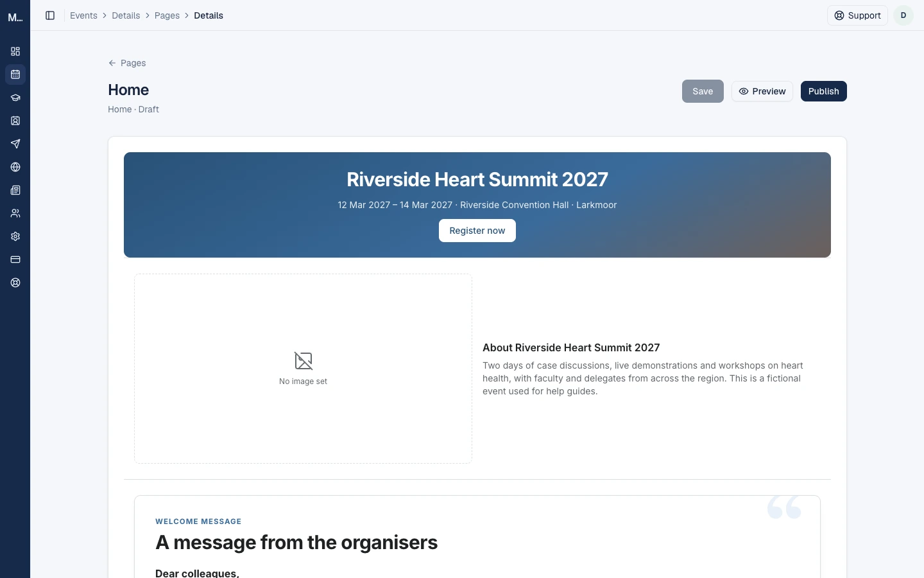The image size is (924, 578).
Task: Click the Home page title heading
Action: click(128, 90)
